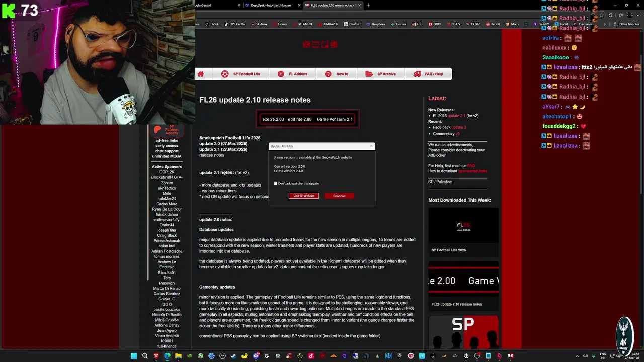Open the AIMHAVEN bookmark

click(328, 24)
